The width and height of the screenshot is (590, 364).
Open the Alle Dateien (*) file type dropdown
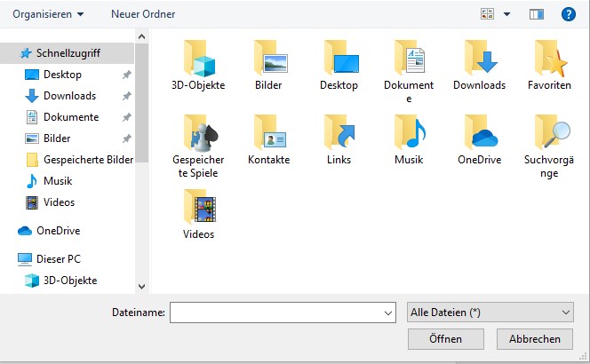click(x=490, y=313)
